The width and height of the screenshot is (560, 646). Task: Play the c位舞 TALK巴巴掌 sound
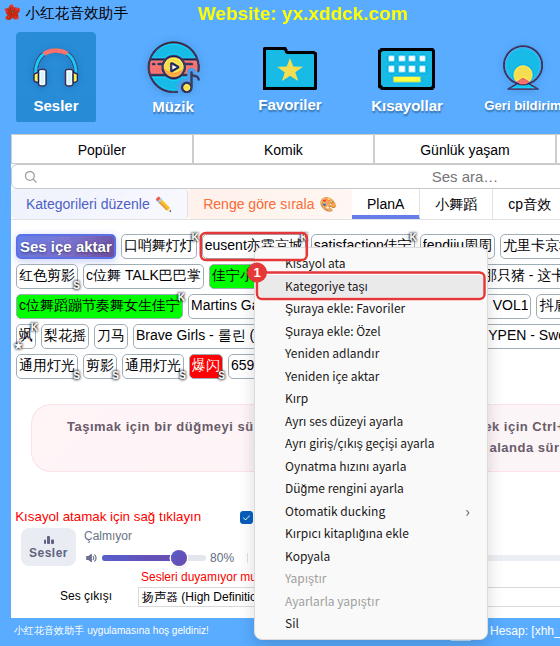pyautogui.click(x=143, y=276)
